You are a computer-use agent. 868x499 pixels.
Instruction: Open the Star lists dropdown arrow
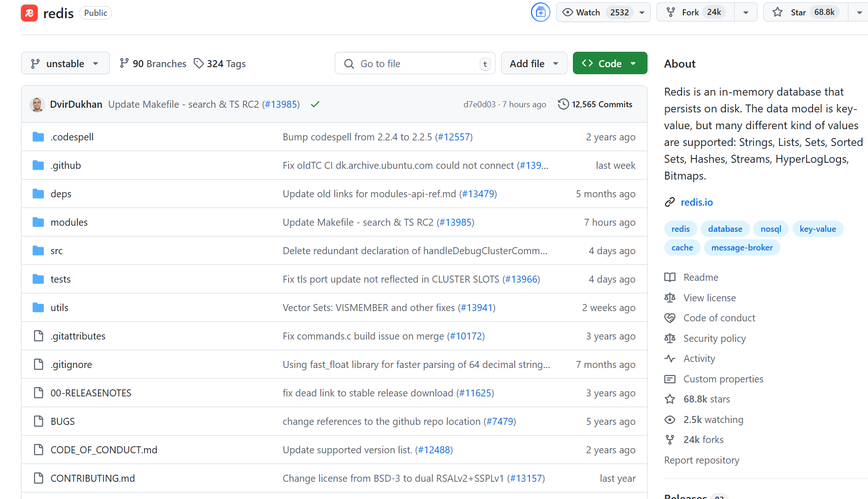click(859, 13)
